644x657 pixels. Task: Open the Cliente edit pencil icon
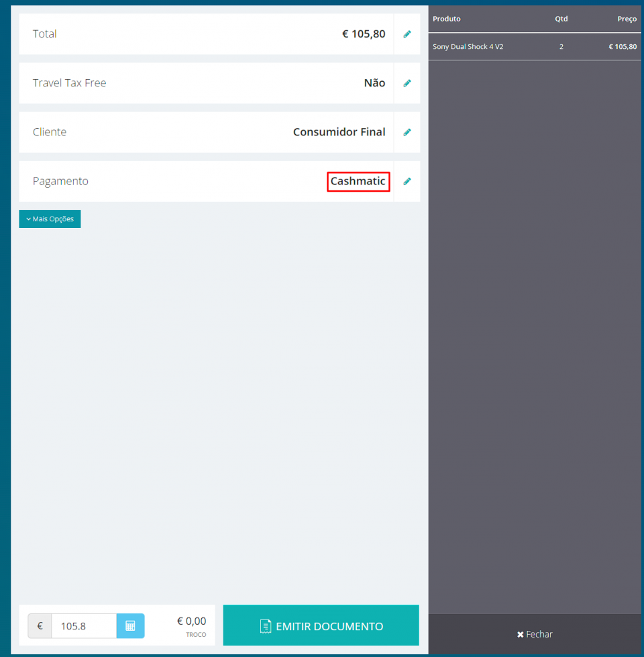coord(407,132)
